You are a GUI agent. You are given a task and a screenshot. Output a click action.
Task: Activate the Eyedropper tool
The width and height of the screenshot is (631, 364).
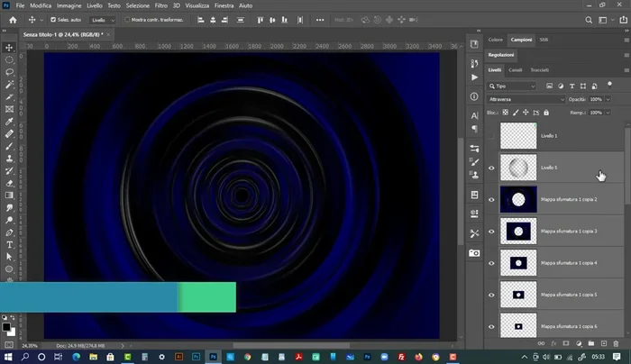[9, 122]
